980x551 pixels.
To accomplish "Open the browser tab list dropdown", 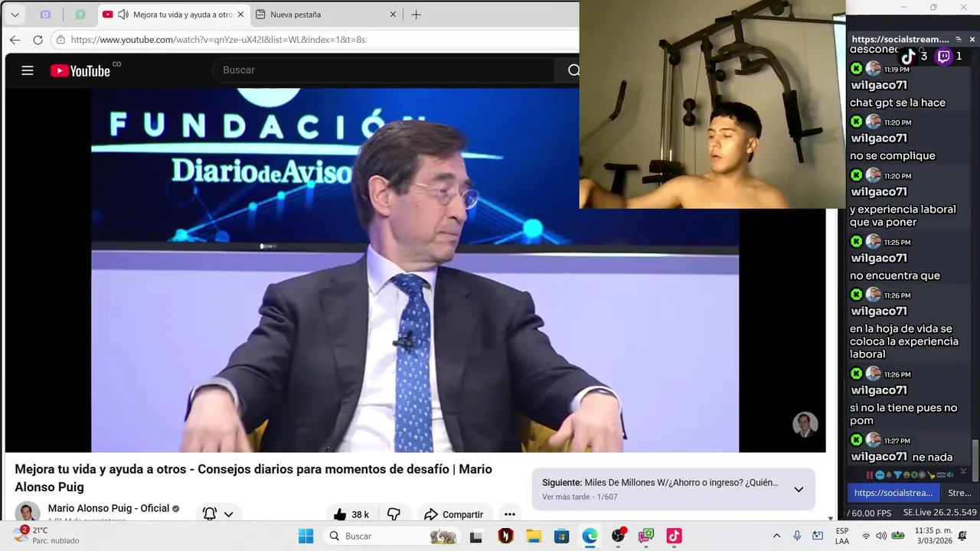I will pyautogui.click(x=15, y=15).
